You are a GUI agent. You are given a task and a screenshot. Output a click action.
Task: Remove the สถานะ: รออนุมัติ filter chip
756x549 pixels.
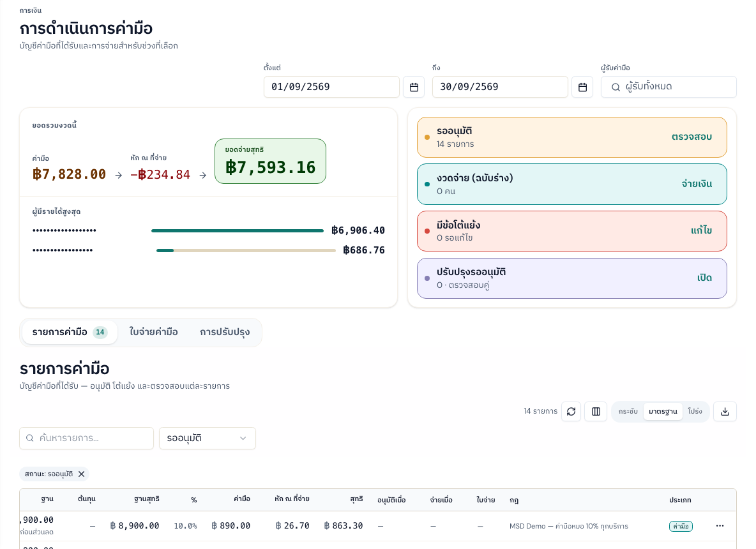82,474
